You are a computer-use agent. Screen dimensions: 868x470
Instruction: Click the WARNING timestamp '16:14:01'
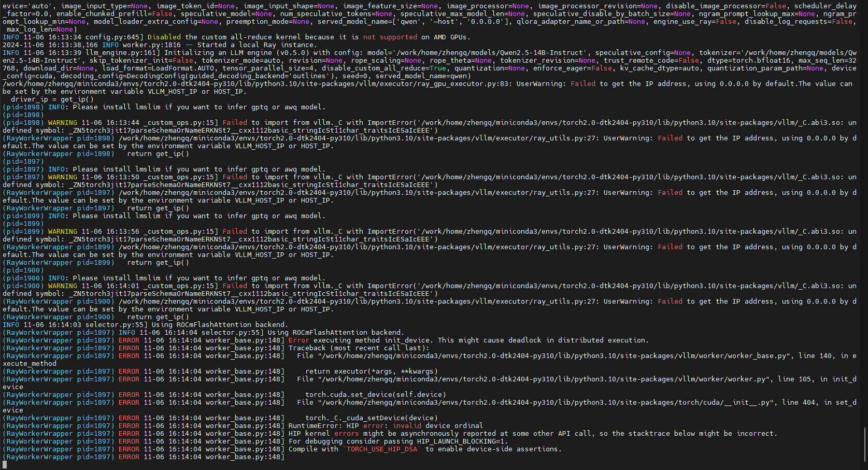(123, 286)
